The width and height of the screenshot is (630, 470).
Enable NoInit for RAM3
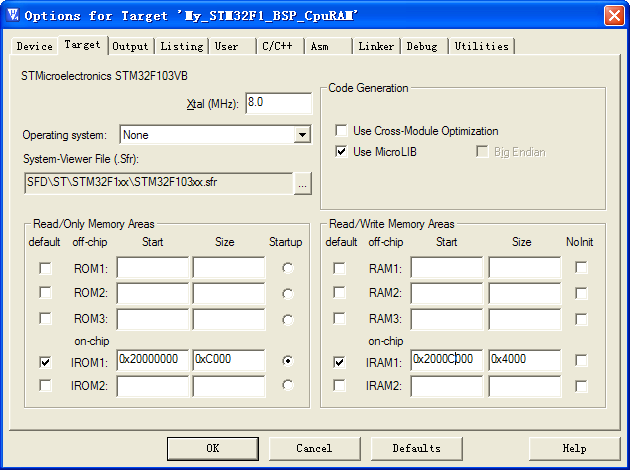pyautogui.click(x=581, y=319)
